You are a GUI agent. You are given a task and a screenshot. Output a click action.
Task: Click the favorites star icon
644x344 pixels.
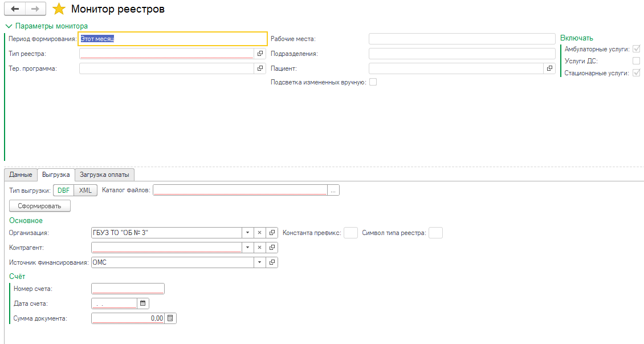click(59, 9)
